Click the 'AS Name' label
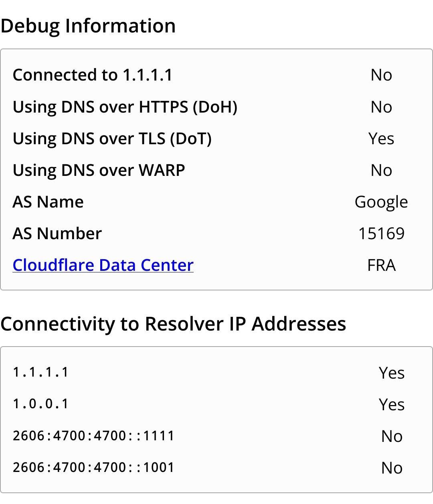 tap(48, 202)
